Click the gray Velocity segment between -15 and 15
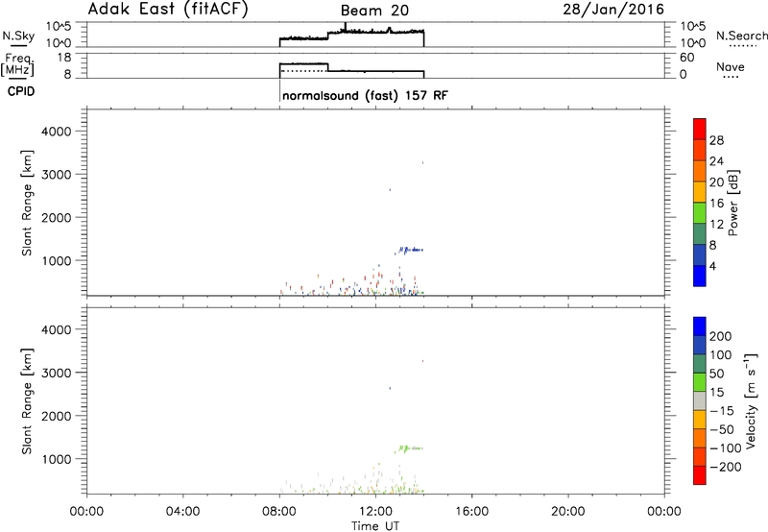The height and width of the screenshot is (532, 768). 700,400
